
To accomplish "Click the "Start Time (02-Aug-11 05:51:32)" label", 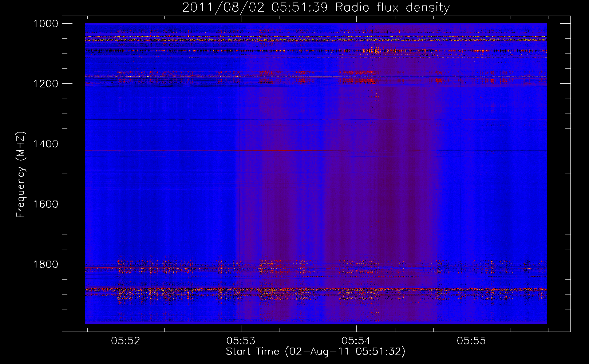I will click(316, 352).
